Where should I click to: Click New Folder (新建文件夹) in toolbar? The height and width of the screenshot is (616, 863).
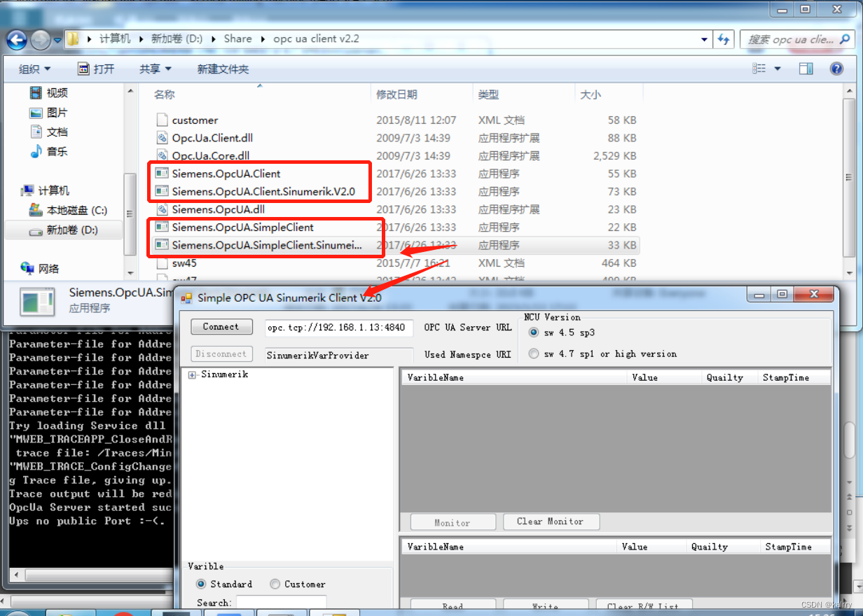(223, 69)
